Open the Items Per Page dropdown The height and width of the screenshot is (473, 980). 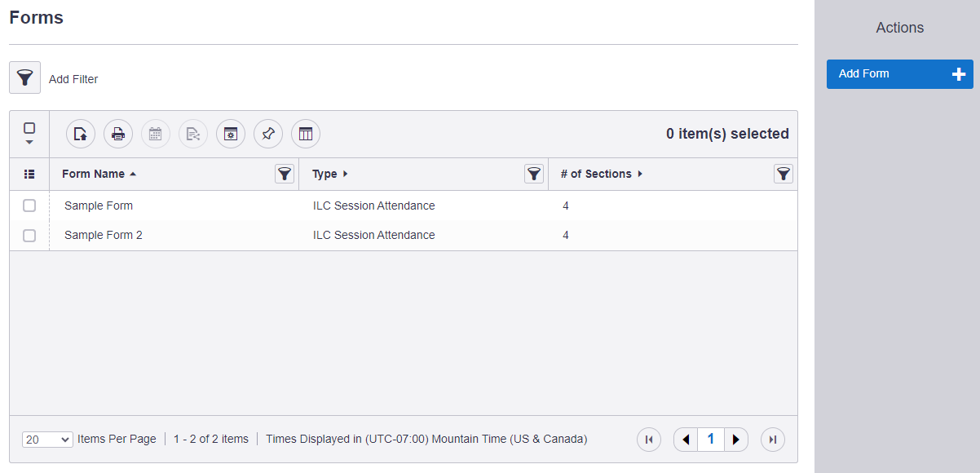point(48,439)
